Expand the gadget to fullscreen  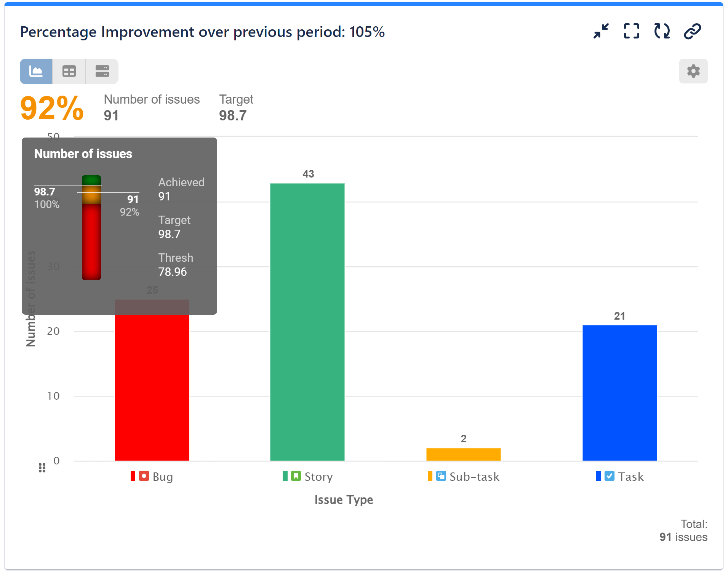click(x=631, y=31)
